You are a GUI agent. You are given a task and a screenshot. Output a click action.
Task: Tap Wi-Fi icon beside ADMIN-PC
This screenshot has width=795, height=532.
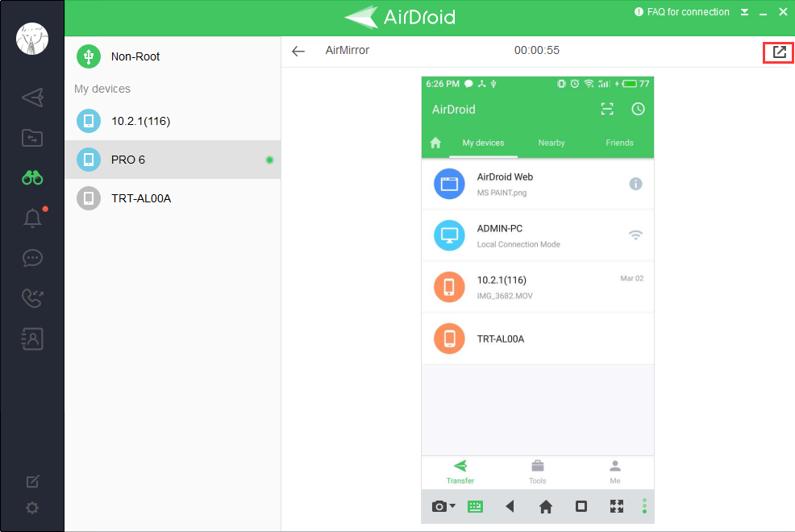pyautogui.click(x=635, y=235)
